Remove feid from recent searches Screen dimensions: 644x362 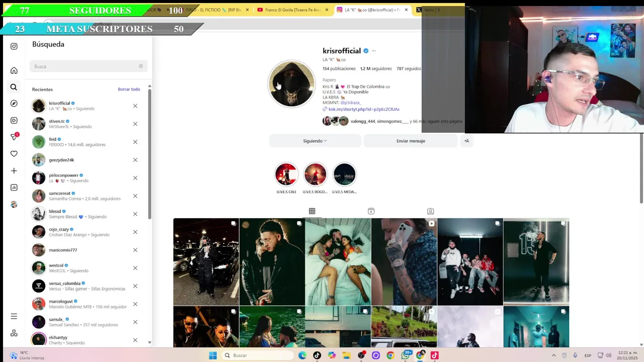pyautogui.click(x=135, y=142)
